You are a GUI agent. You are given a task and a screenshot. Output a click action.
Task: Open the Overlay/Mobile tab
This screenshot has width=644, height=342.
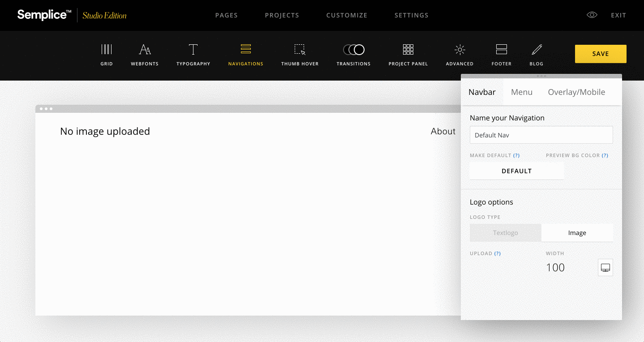click(576, 92)
